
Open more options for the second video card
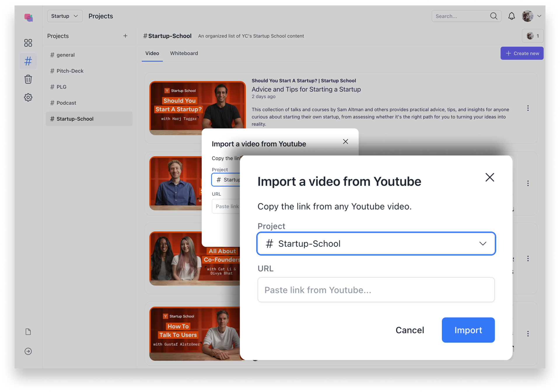[x=528, y=183]
